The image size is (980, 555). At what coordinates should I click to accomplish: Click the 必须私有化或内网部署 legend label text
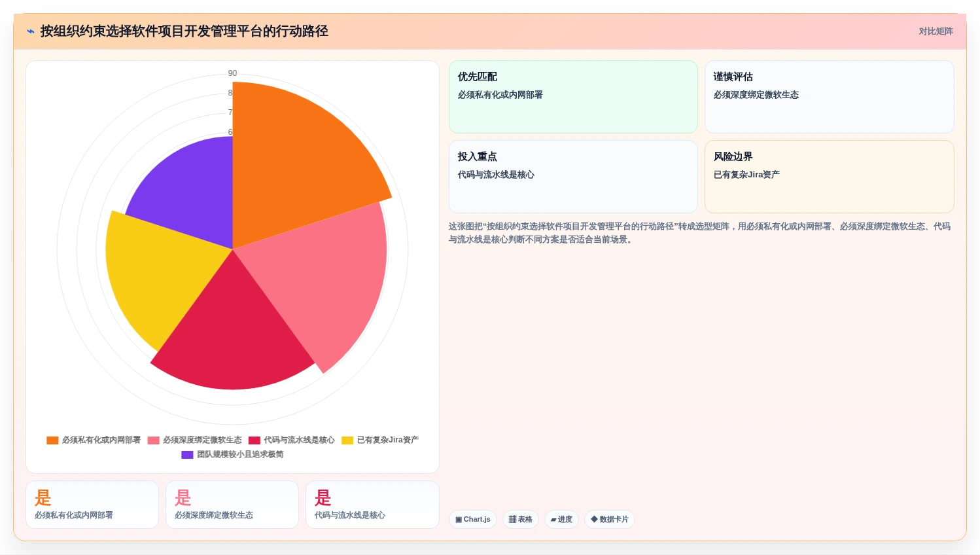click(x=101, y=440)
